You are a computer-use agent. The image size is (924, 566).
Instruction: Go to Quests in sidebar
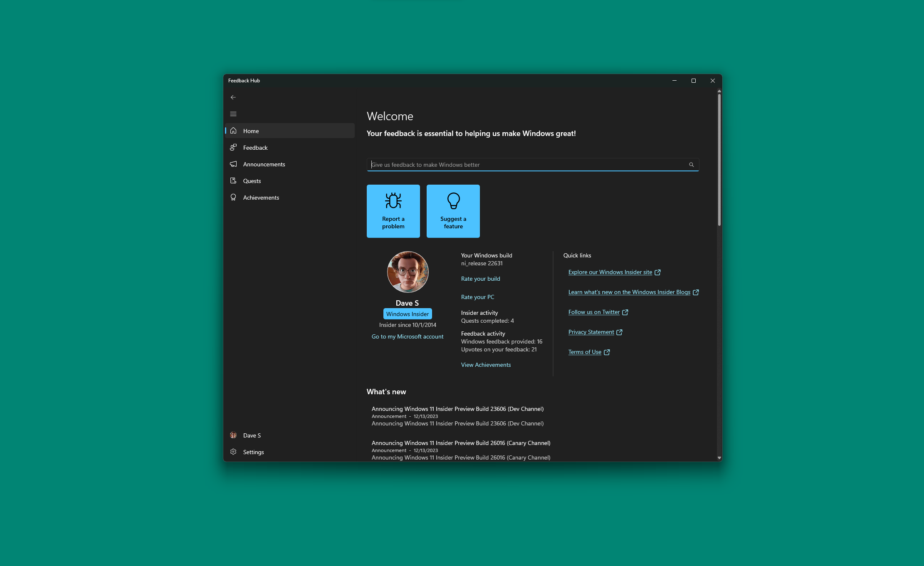(252, 181)
